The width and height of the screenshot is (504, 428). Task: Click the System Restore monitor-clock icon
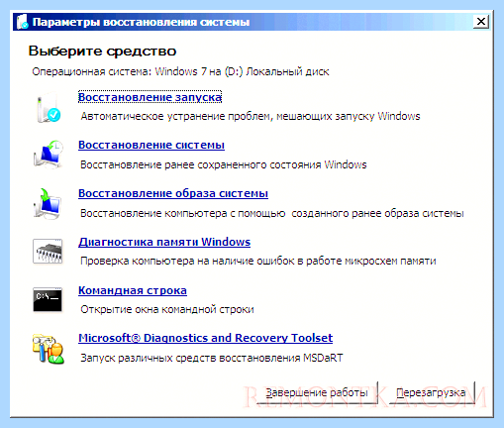(x=49, y=155)
